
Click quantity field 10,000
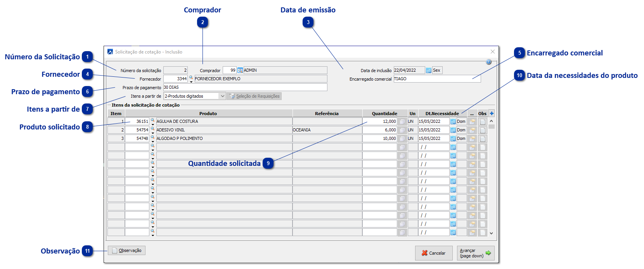point(380,138)
